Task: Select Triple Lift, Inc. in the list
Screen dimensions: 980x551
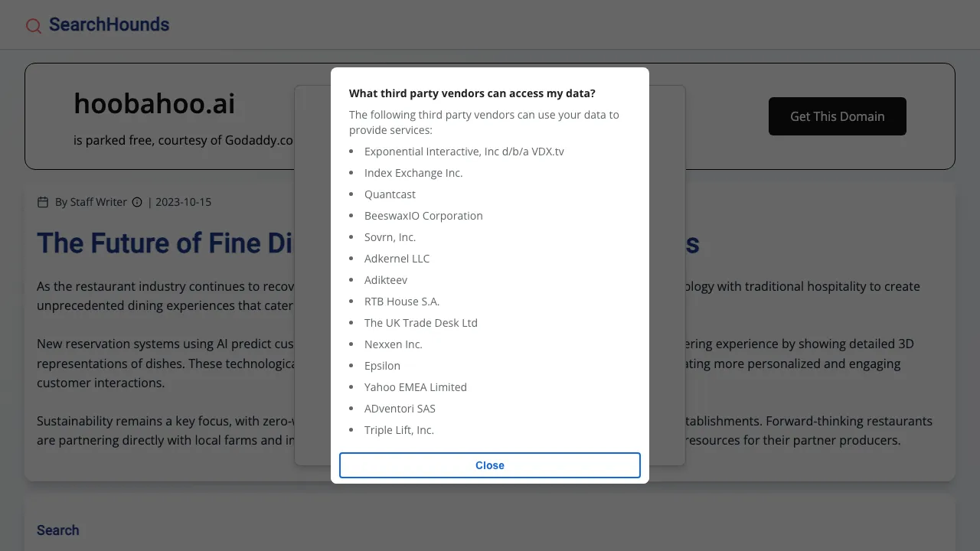Action: tap(399, 430)
